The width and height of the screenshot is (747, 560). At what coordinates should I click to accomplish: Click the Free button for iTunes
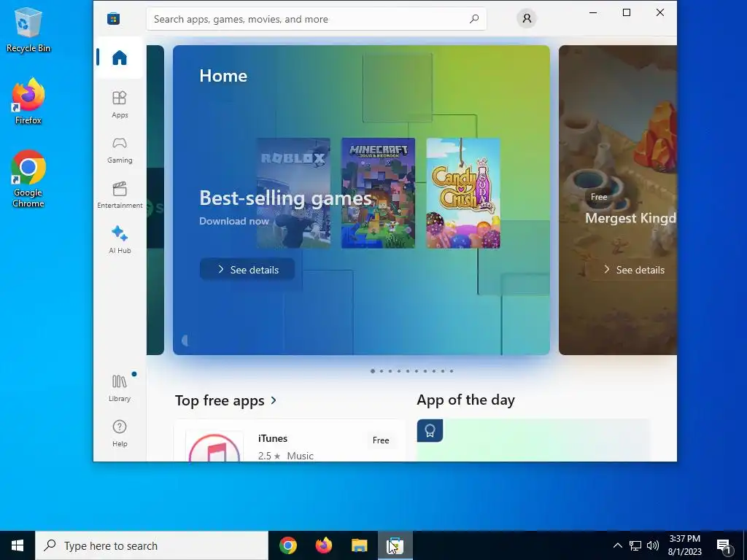[x=381, y=440]
